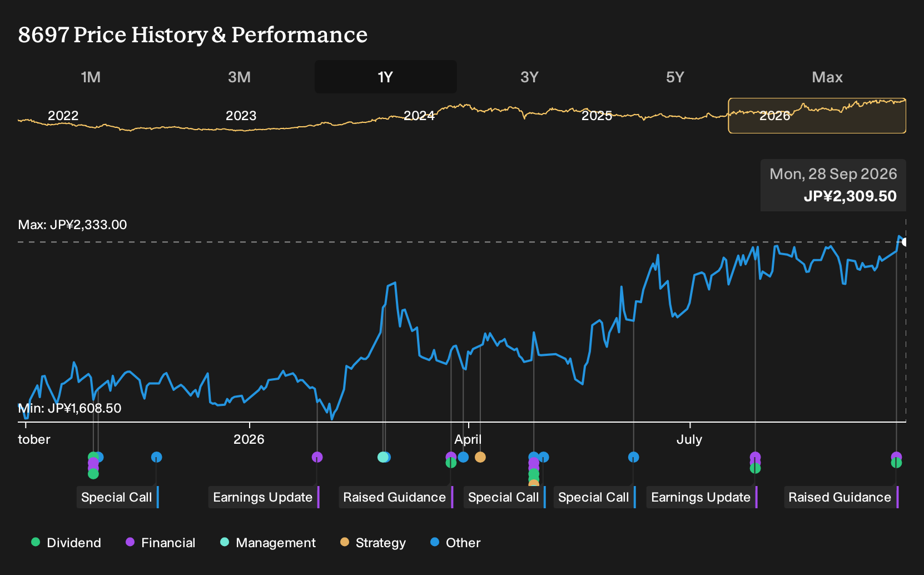
Task: Switch to the 5Y time range tab
Action: pos(675,77)
